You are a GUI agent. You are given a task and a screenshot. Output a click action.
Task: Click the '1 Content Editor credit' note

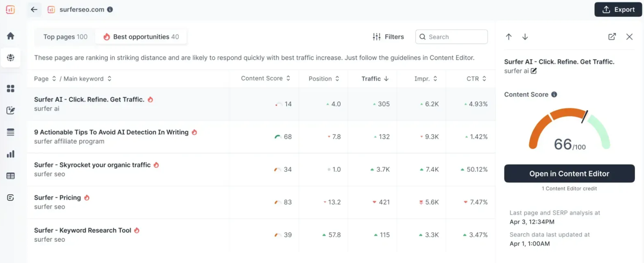click(x=569, y=188)
